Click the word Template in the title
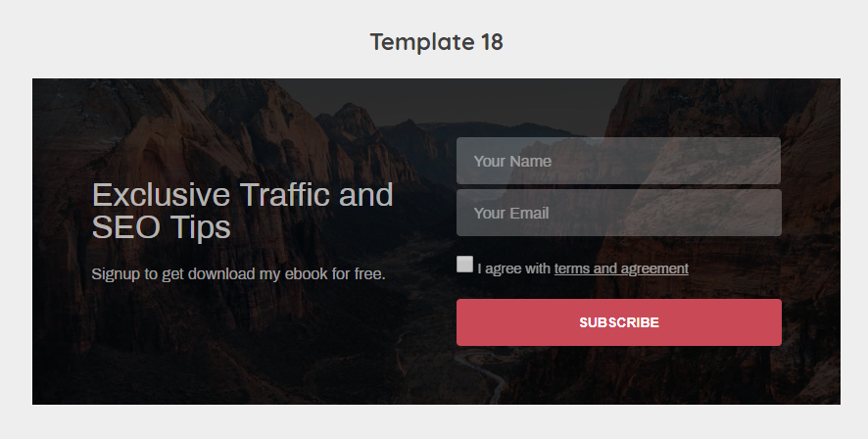The height and width of the screenshot is (439, 868). (421, 42)
